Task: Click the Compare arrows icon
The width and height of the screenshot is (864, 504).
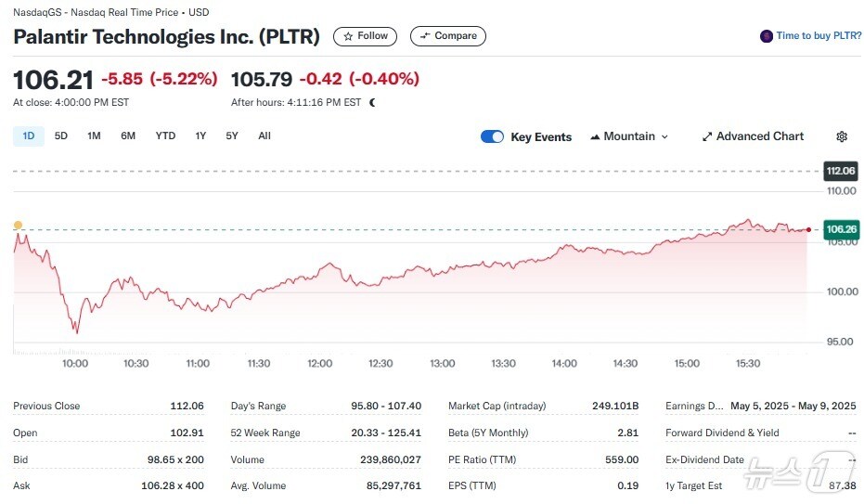Action: click(x=425, y=36)
